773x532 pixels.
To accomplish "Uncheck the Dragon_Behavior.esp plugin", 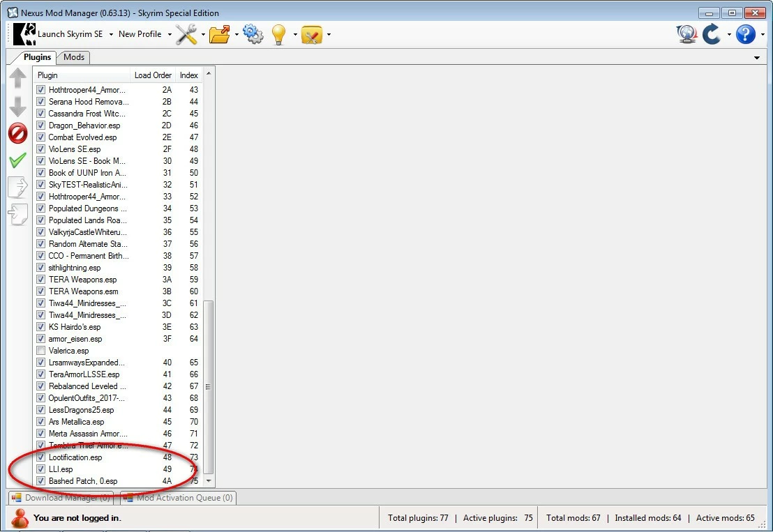I will (x=41, y=126).
